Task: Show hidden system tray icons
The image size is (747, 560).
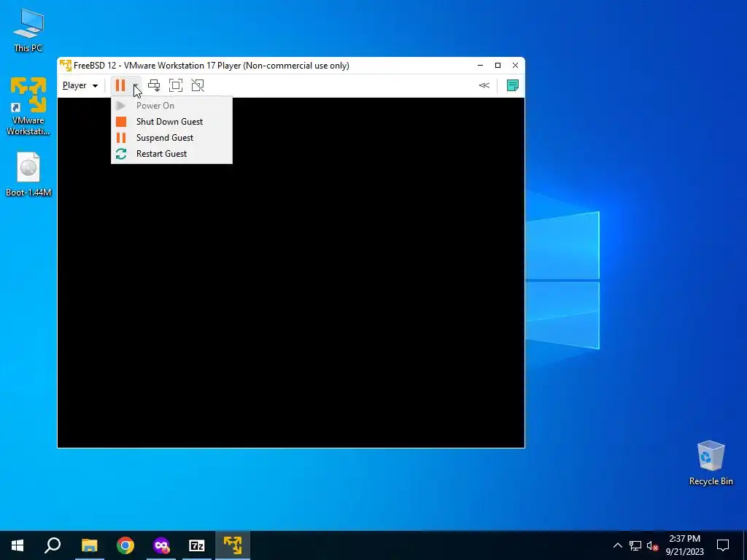Action: tap(617, 545)
